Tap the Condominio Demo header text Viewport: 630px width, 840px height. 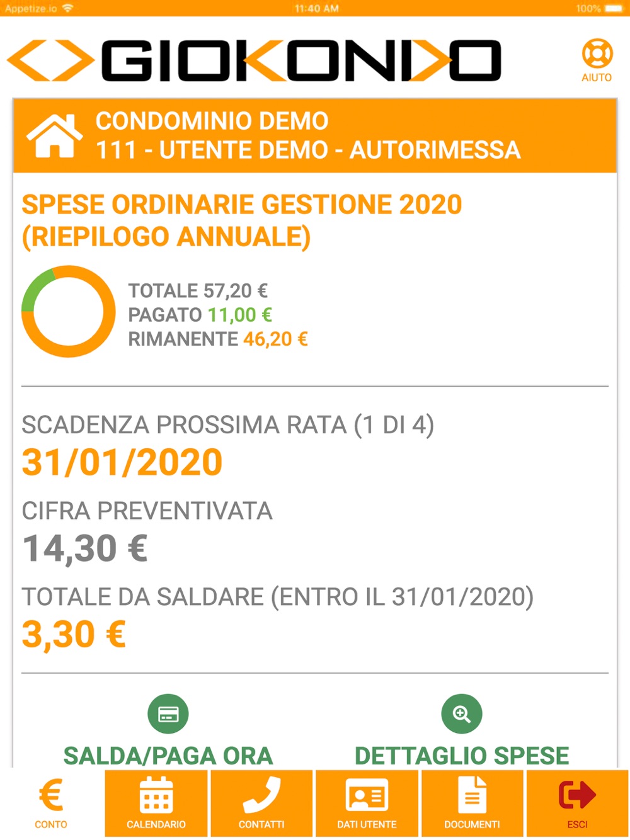pos(212,121)
